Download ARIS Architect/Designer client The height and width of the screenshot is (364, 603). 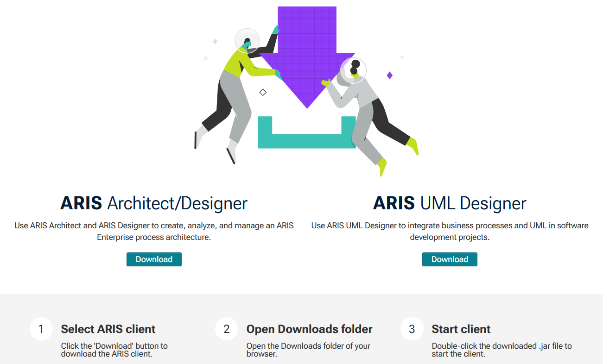pyautogui.click(x=154, y=259)
